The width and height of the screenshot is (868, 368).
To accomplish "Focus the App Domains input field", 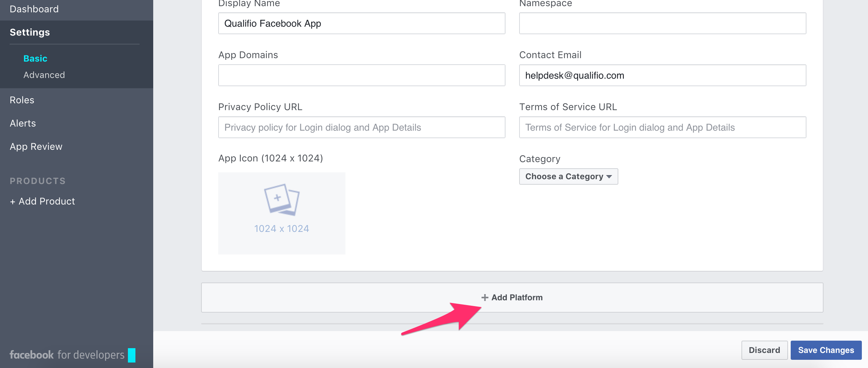I will pyautogui.click(x=361, y=75).
